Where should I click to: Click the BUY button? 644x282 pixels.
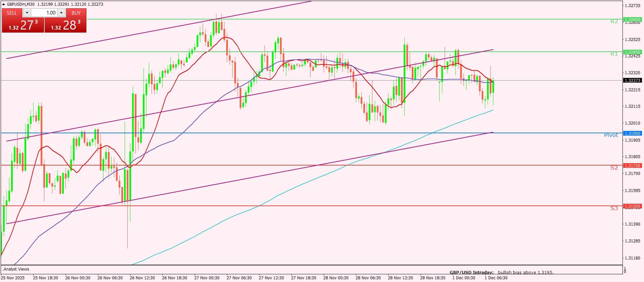(76, 13)
